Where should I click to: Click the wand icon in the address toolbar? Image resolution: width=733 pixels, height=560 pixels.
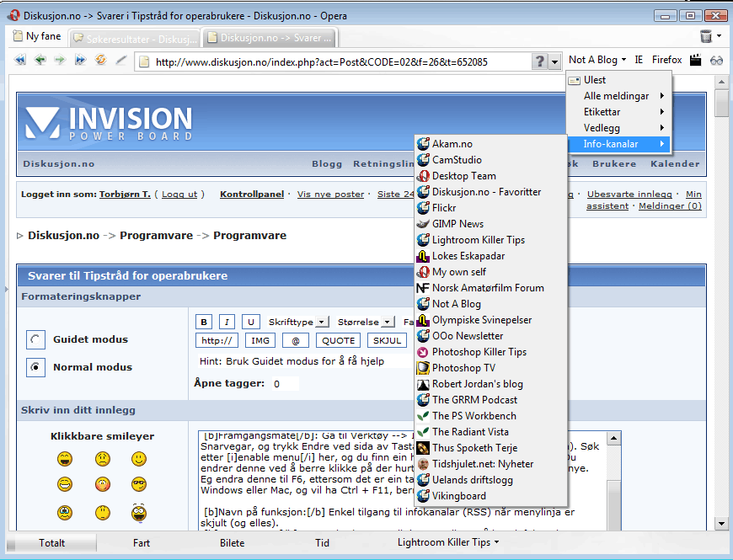[121, 60]
